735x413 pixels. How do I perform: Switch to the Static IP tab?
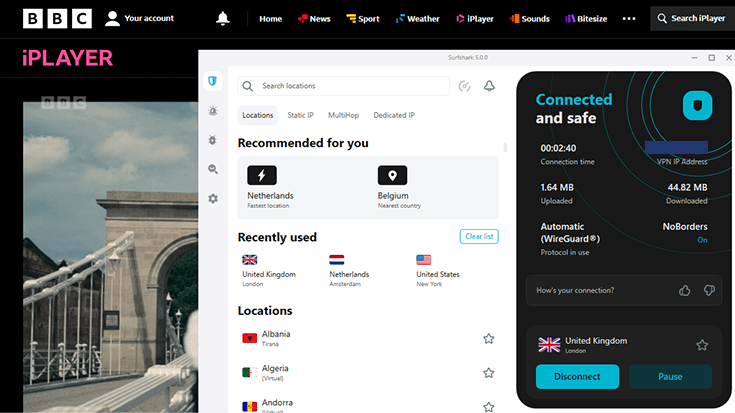(300, 115)
